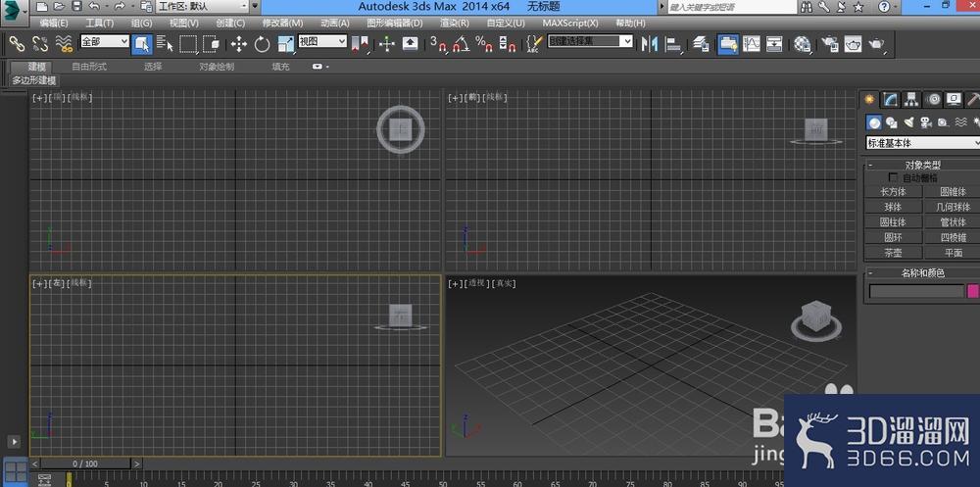Viewport: 980px width, 487px height.
Task: Click the Select and Manipulate icon
Action: click(x=387, y=44)
